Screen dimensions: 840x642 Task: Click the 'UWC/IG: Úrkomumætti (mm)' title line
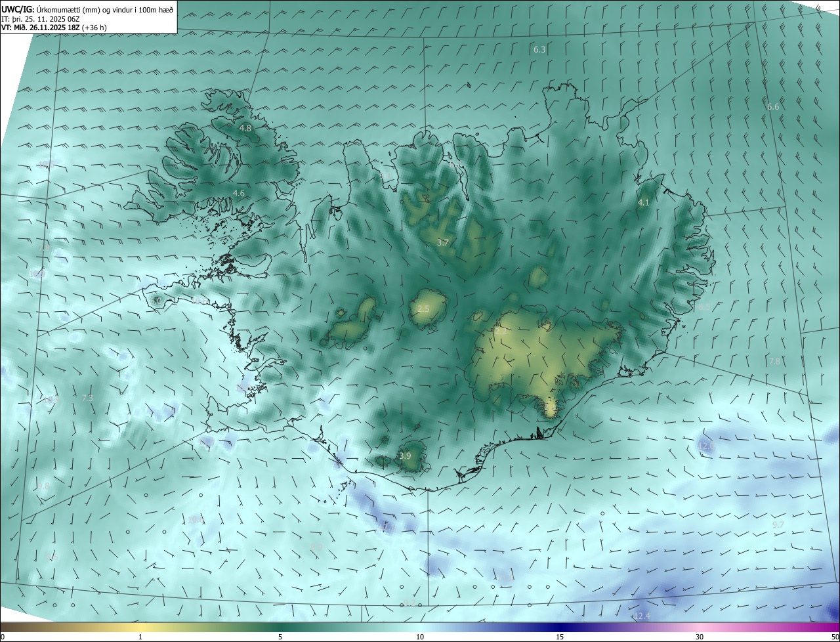[x=87, y=9]
